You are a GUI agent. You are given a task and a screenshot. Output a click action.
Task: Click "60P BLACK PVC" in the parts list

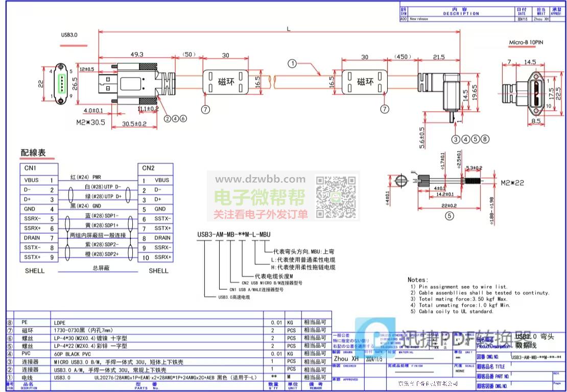73,354
